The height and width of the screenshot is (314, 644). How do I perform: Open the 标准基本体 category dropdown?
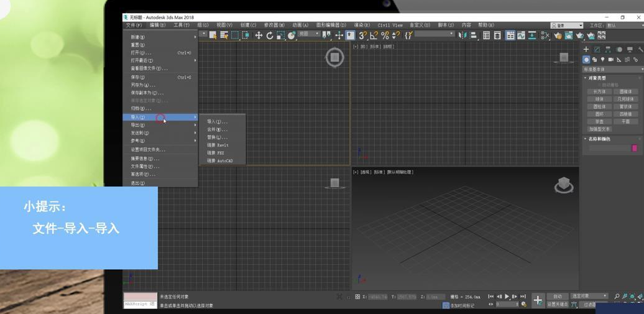click(x=613, y=70)
